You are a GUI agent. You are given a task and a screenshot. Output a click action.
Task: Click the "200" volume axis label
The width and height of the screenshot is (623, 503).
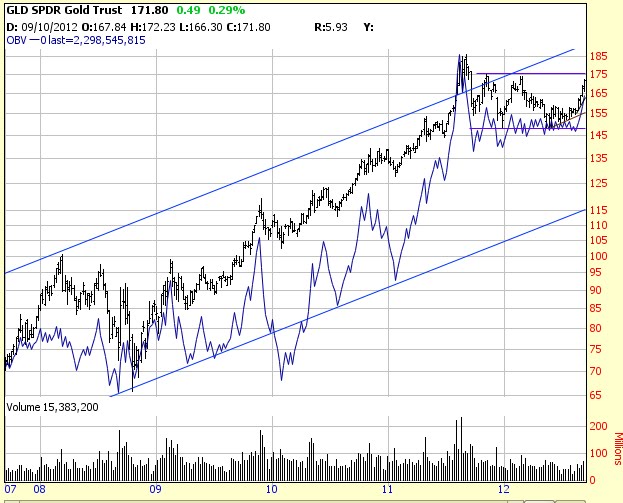[x=598, y=426]
